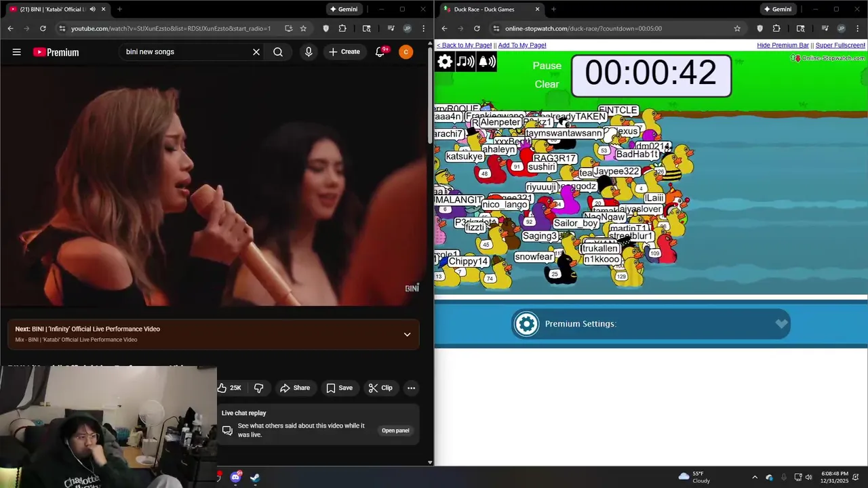This screenshot has height=488, width=868.
Task: Open the weather widget showing 55°F
Action: click(x=694, y=477)
